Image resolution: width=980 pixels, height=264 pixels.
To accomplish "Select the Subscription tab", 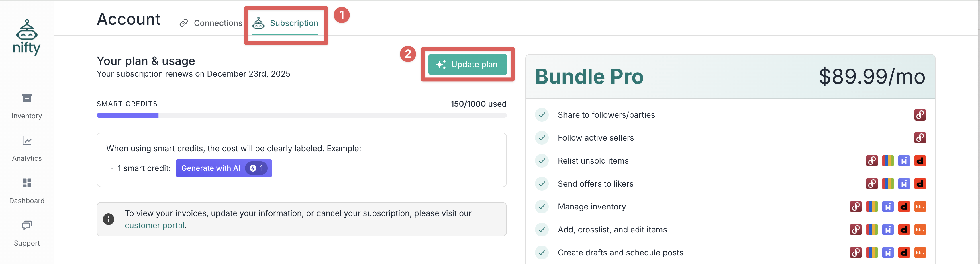I will click(285, 23).
